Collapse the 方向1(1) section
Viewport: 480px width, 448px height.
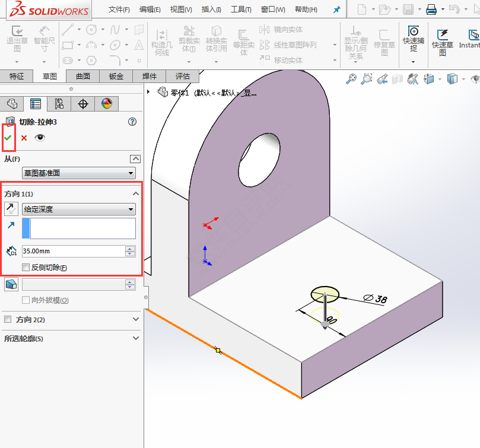(x=135, y=193)
